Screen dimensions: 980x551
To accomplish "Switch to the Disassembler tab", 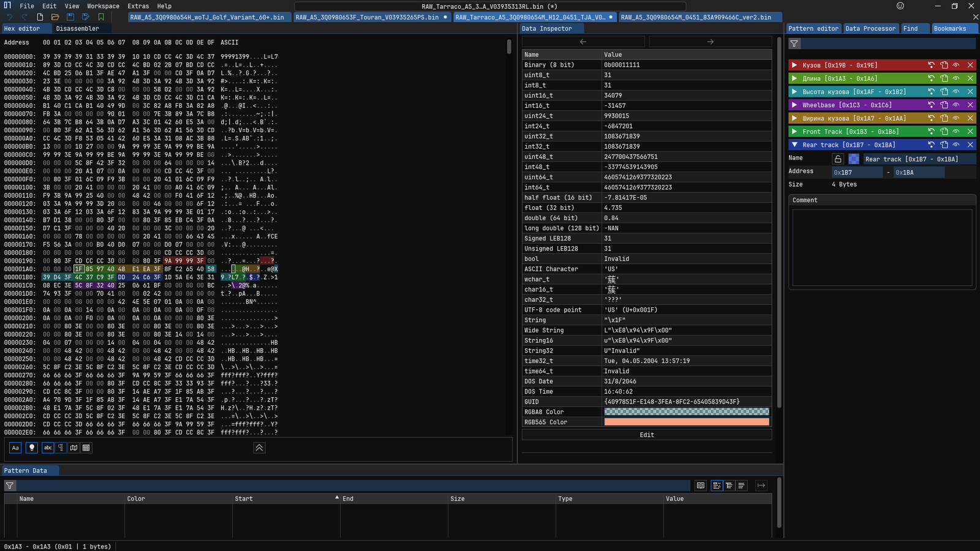I will pos(77,29).
